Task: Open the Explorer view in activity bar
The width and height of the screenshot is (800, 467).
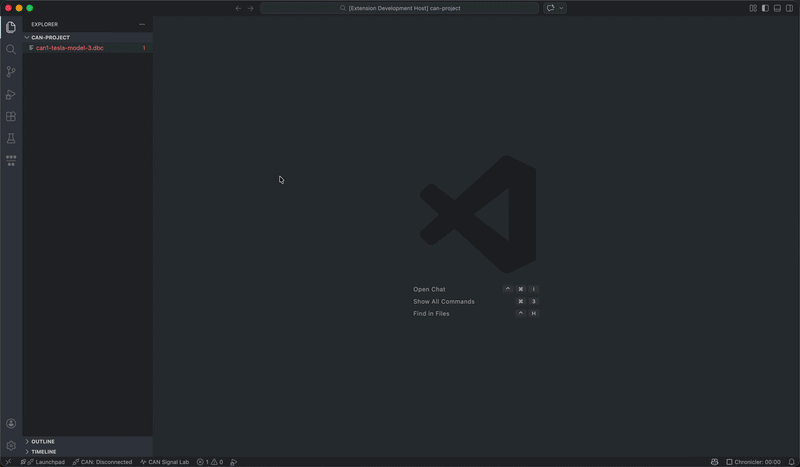Action: [11, 27]
